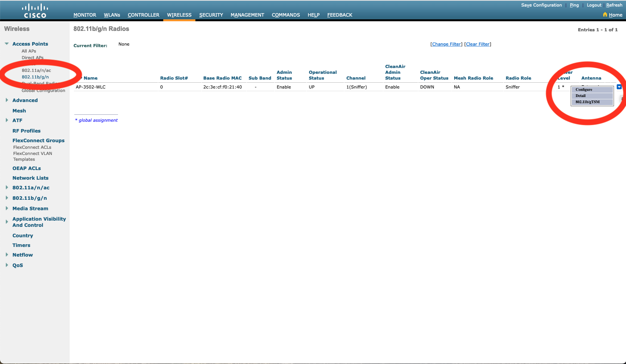Screen dimensions: 626x364
Task: Open the MONITOR menu
Action: 85,15
